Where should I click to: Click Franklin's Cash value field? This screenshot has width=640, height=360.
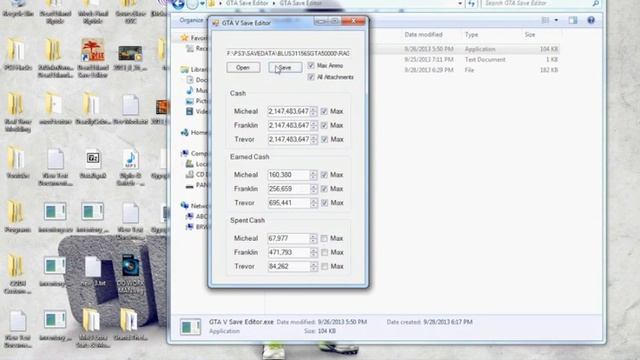coord(288,125)
